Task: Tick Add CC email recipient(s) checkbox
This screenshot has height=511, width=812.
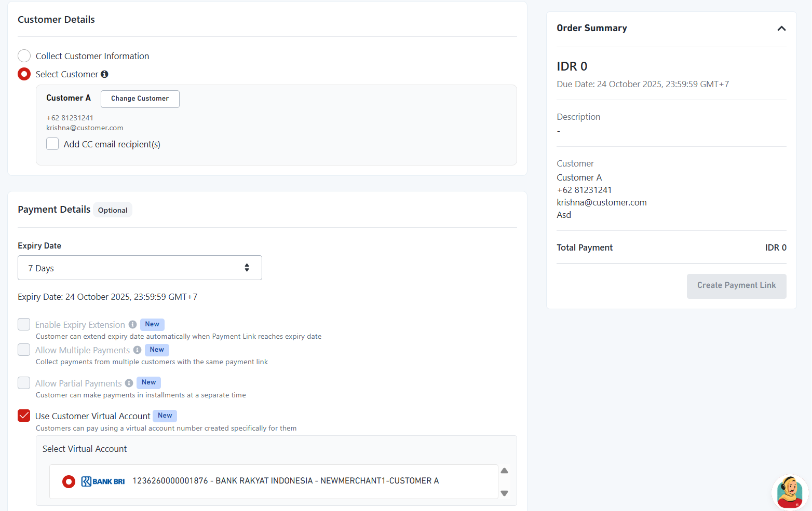Action: (x=52, y=144)
